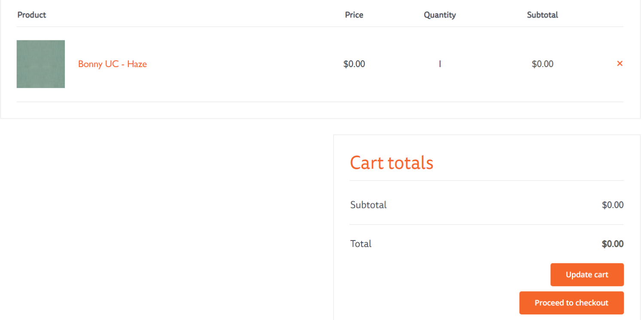Click the Product column header
This screenshot has height=320, width=644.
coord(32,15)
